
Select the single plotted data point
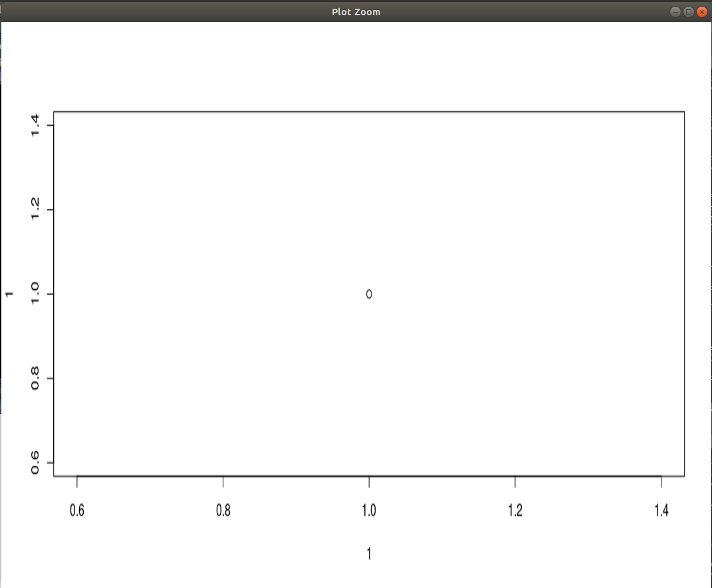click(x=369, y=293)
